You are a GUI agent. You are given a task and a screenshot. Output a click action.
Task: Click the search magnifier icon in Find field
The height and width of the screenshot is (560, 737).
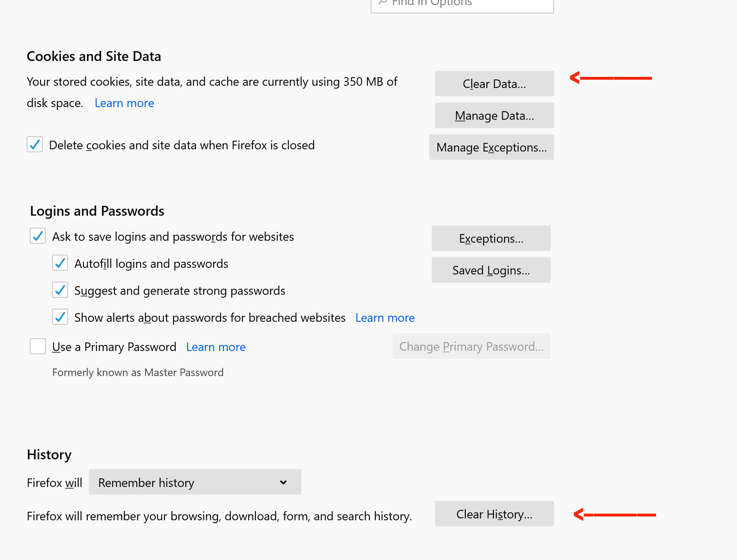[x=383, y=2]
